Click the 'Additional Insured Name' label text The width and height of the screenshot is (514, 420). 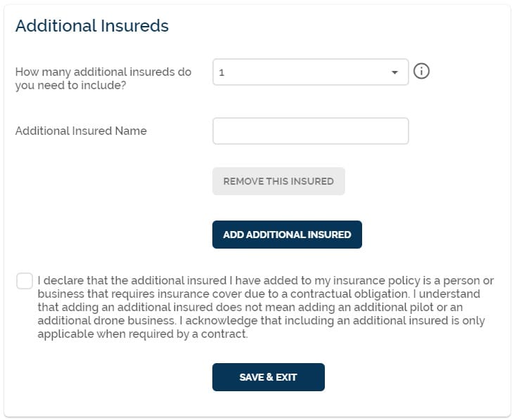click(81, 131)
